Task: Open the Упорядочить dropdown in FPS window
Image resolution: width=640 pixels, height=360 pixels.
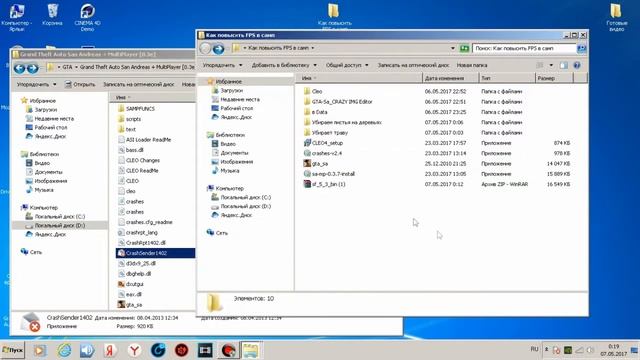Action: point(222,65)
